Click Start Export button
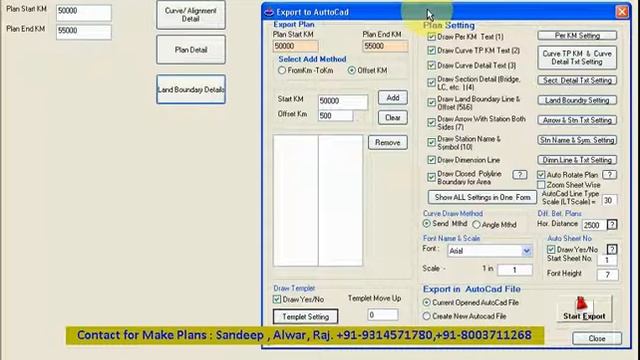 click(584, 309)
